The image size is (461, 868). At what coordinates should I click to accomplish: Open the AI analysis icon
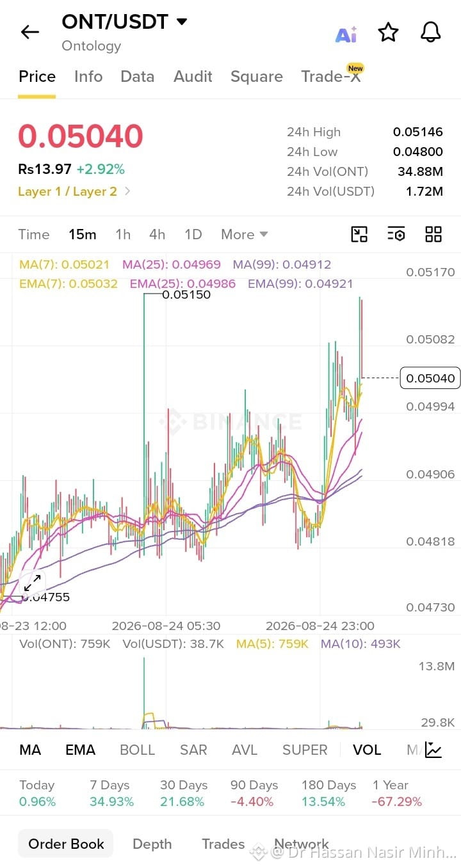click(346, 34)
